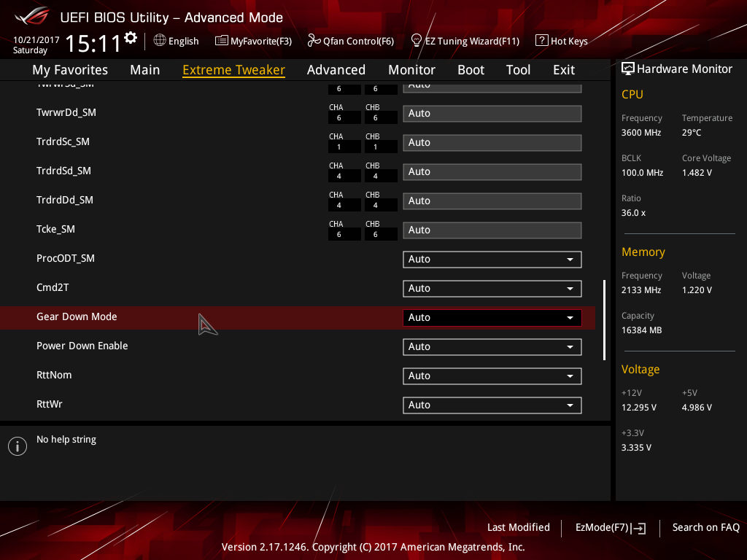The height and width of the screenshot is (560, 747).
Task: Select the Cmd2T setting label
Action: click(x=53, y=287)
